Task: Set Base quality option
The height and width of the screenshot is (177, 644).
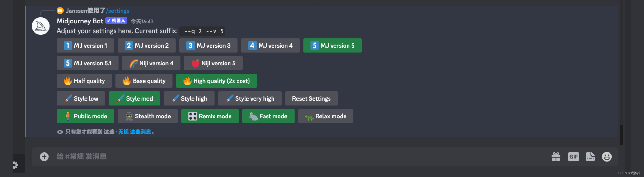Action: tap(144, 81)
